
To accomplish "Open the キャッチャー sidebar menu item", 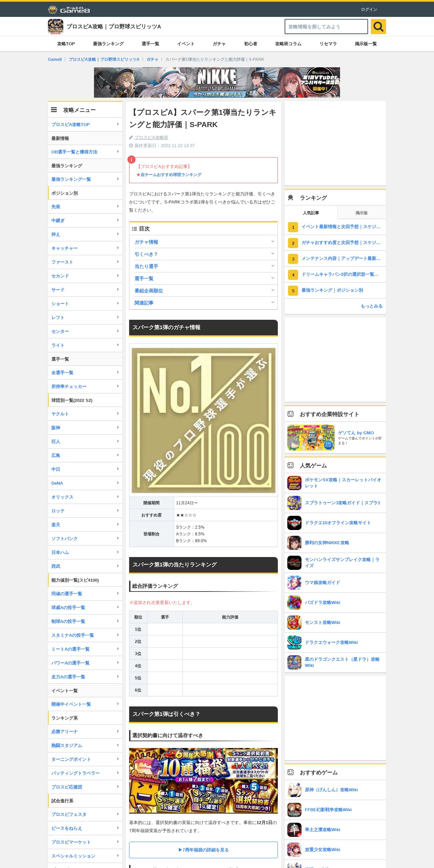I will pos(85,248).
